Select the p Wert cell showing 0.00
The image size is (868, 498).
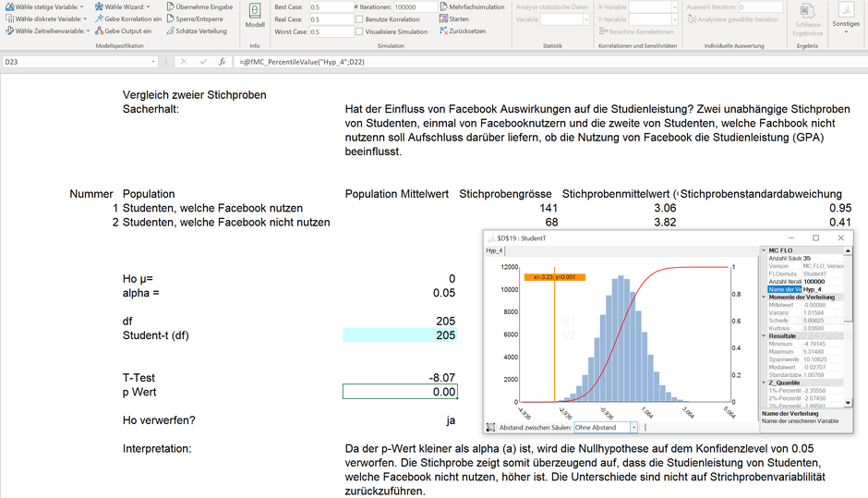pyautogui.click(x=400, y=392)
